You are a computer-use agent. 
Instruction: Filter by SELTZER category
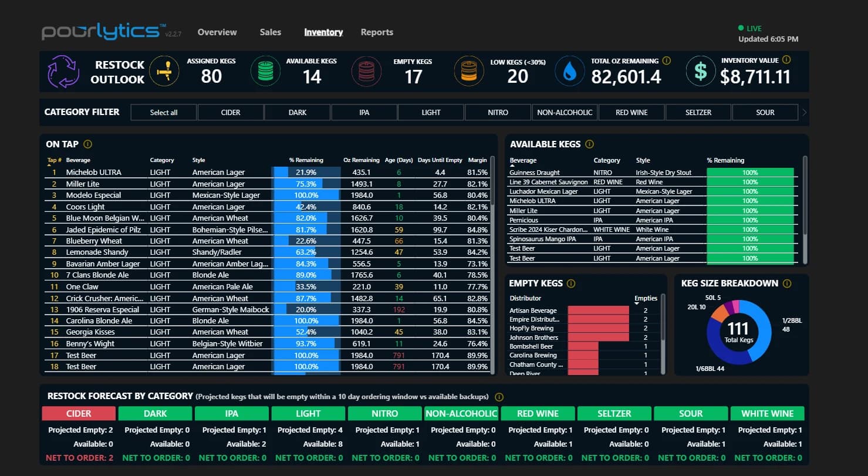[698, 112]
